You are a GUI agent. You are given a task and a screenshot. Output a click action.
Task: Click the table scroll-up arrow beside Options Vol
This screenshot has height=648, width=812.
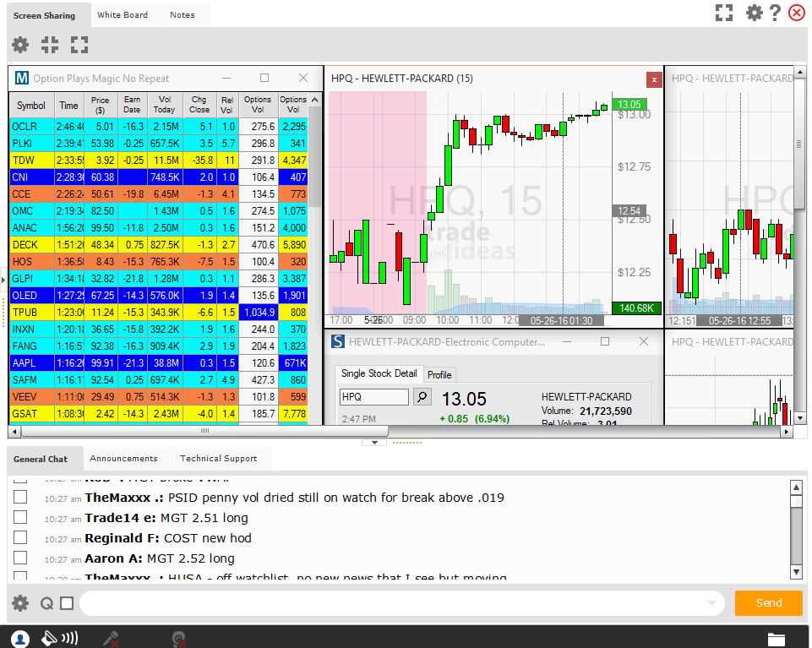tap(314, 100)
